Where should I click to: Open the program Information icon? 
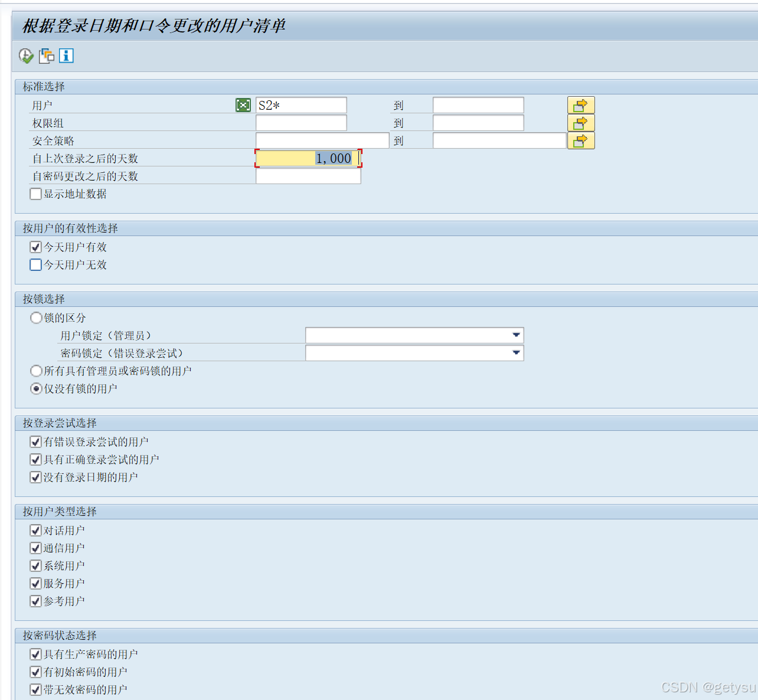click(66, 55)
